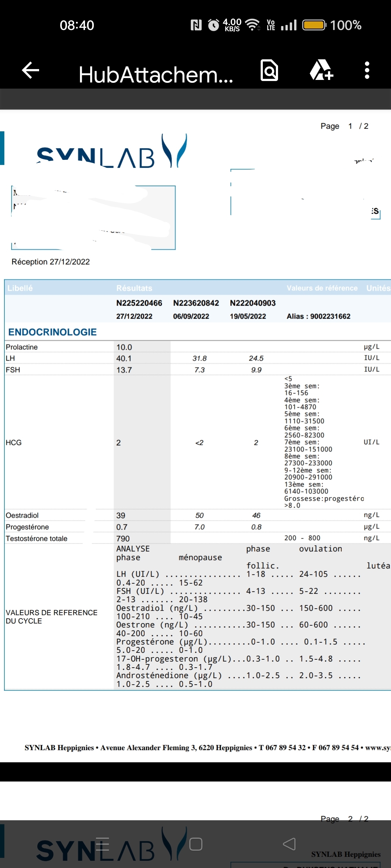Tap the date 19/05/2022
The image size is (391, 868).
pos(248,316)
